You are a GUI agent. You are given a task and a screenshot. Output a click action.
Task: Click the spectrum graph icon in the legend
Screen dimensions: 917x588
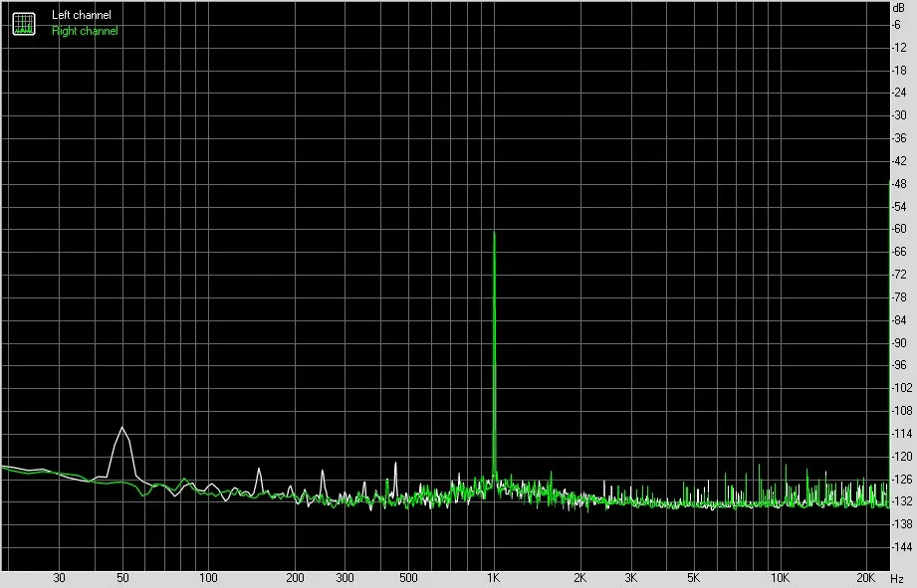[24, 23]
